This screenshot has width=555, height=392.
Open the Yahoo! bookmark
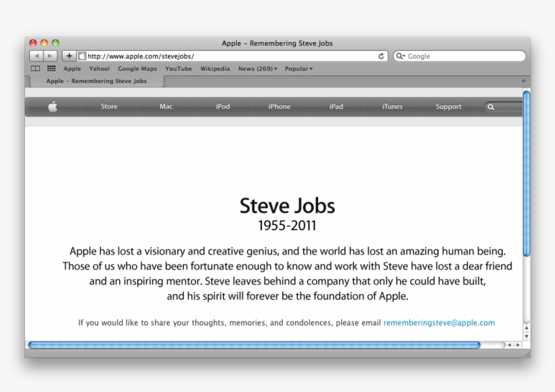(99, 68)
